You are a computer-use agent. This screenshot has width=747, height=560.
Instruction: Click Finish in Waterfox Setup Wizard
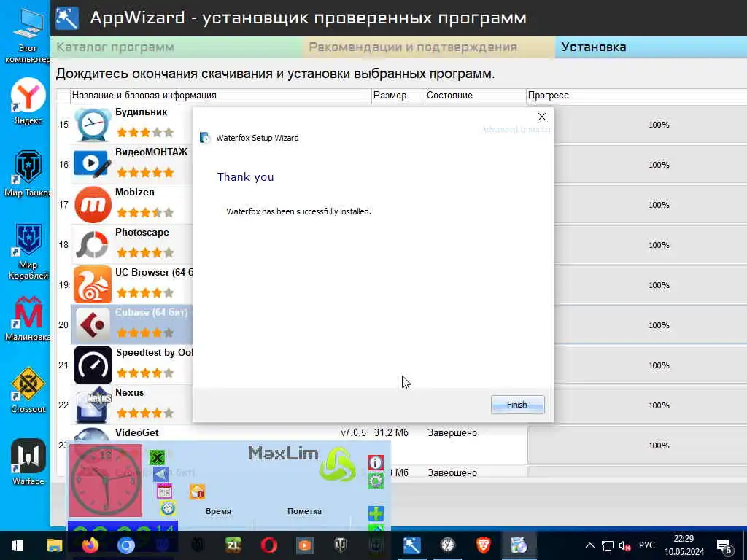pyautogui.click(x=517, y=405)
